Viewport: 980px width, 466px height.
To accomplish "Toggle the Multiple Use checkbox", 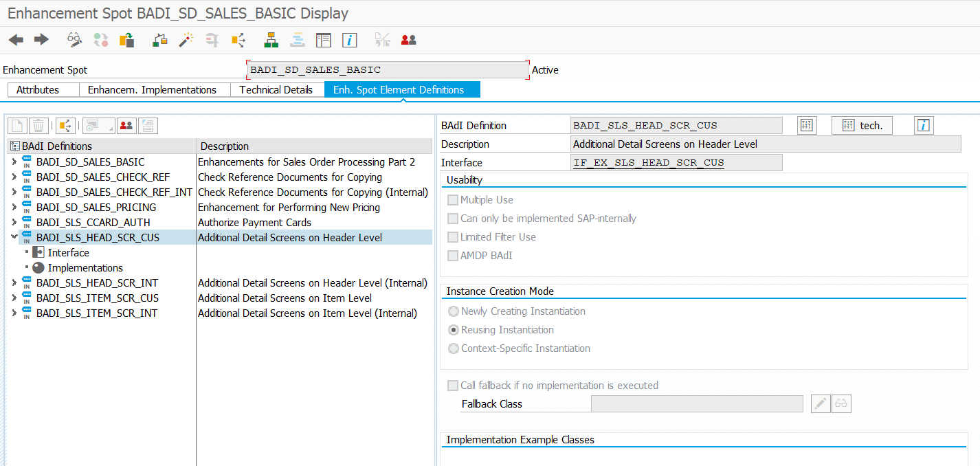I will click(453, 200).
